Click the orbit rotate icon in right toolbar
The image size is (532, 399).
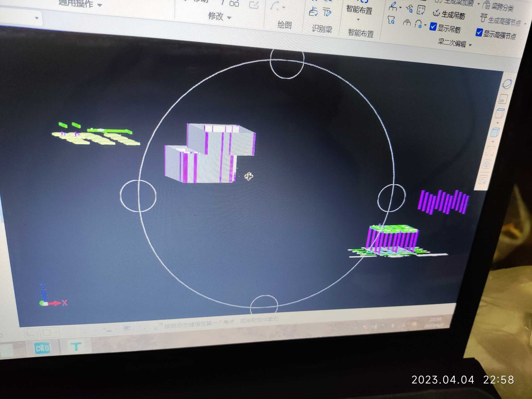[507, 84]
